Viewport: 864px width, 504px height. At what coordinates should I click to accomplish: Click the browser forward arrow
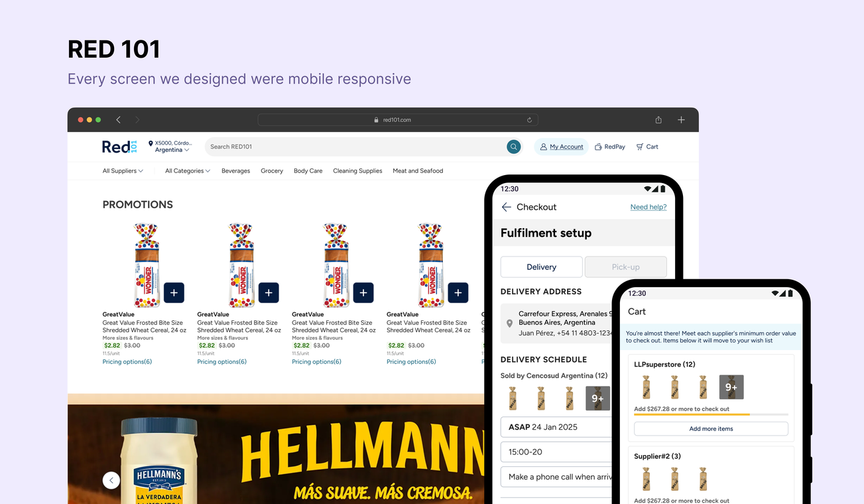point(137,120)
